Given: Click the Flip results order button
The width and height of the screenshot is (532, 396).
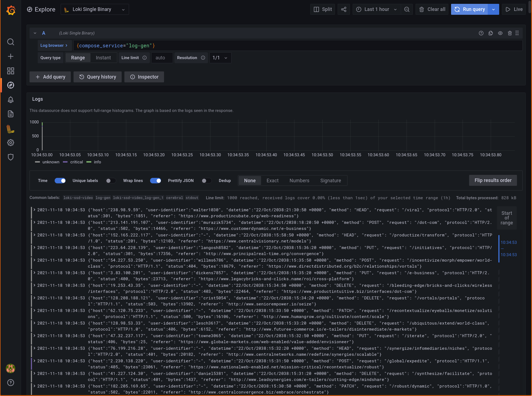Looking at the screenshot, I should pyautogui.click(x=493, y=180).
